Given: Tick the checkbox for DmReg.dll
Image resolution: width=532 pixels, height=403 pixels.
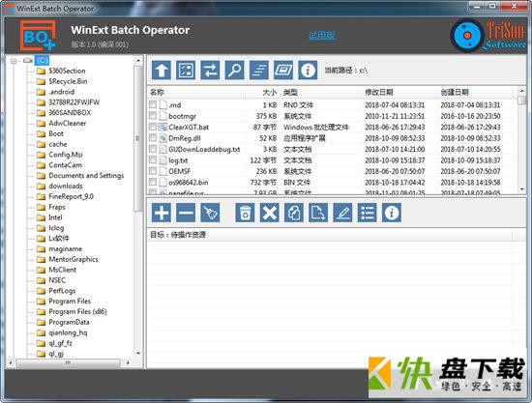Looking at the screenshot, I should 153,137.
